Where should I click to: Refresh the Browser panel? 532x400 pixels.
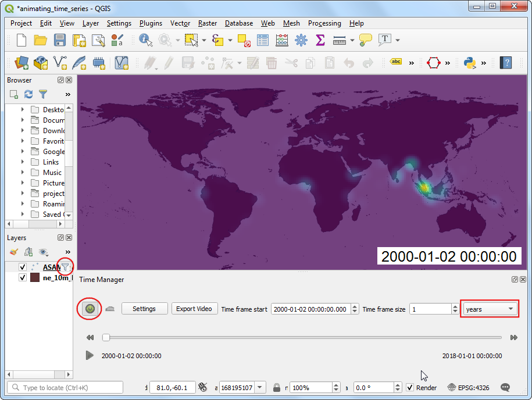[x=27, y=94]
